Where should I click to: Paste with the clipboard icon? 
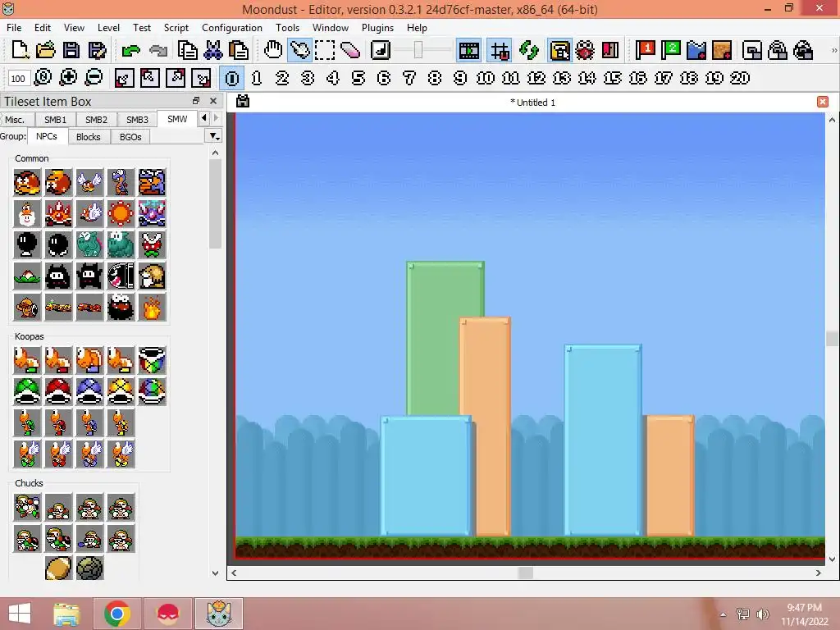click(x=239, y=50)
